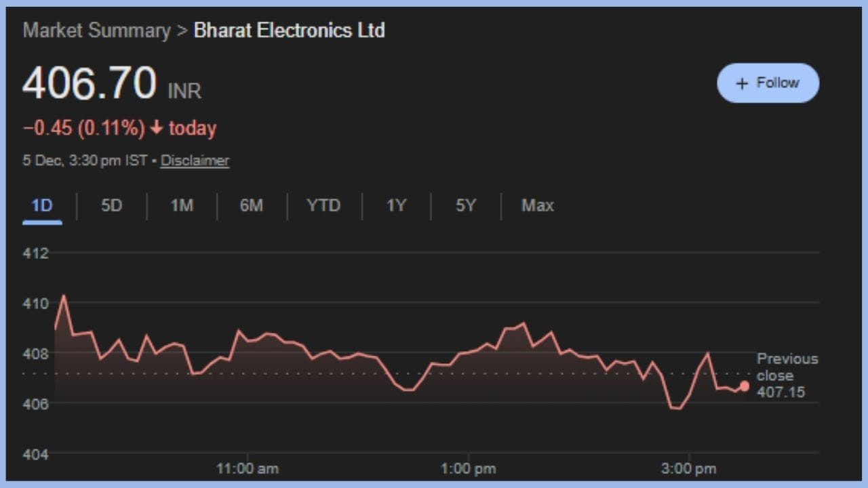Go to Market Summary breadcrumb

point(96,30)
